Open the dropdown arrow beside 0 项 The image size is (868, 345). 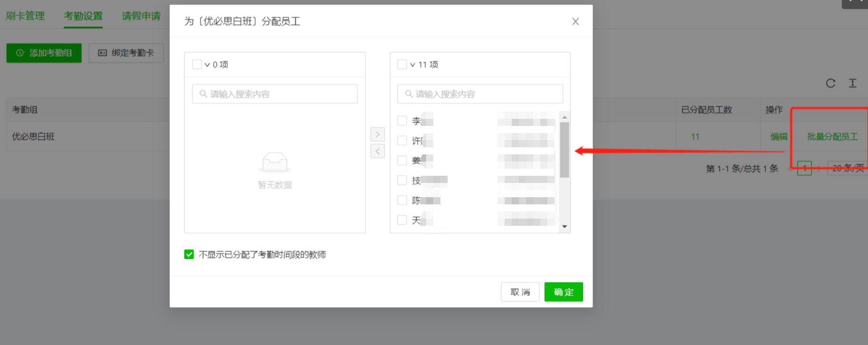[x=207, y=65]
